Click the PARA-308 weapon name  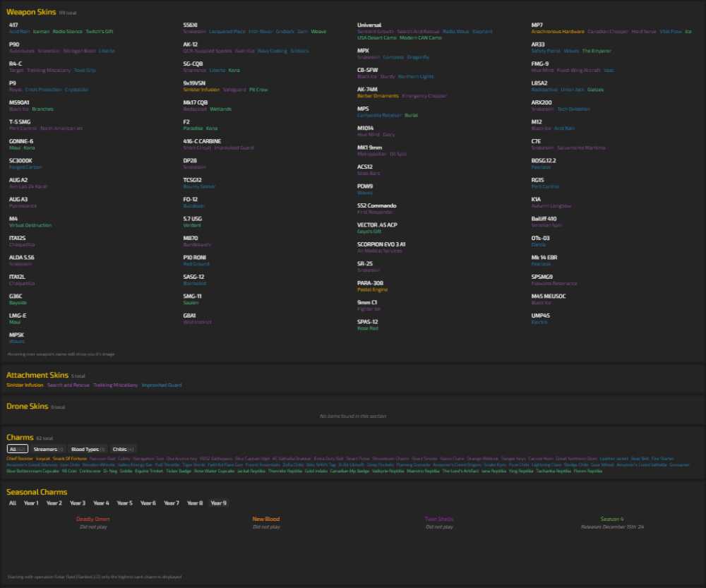370,283
